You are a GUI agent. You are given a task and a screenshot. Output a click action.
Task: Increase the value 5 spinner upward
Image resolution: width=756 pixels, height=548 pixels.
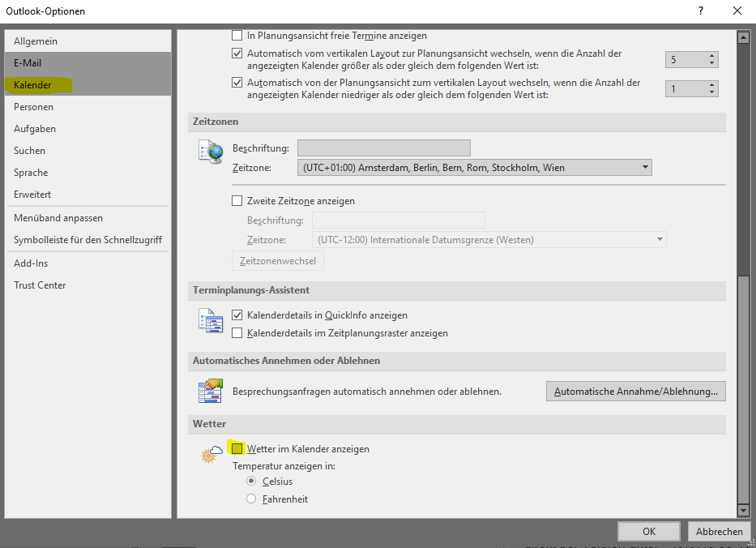[x=711, y=56]
